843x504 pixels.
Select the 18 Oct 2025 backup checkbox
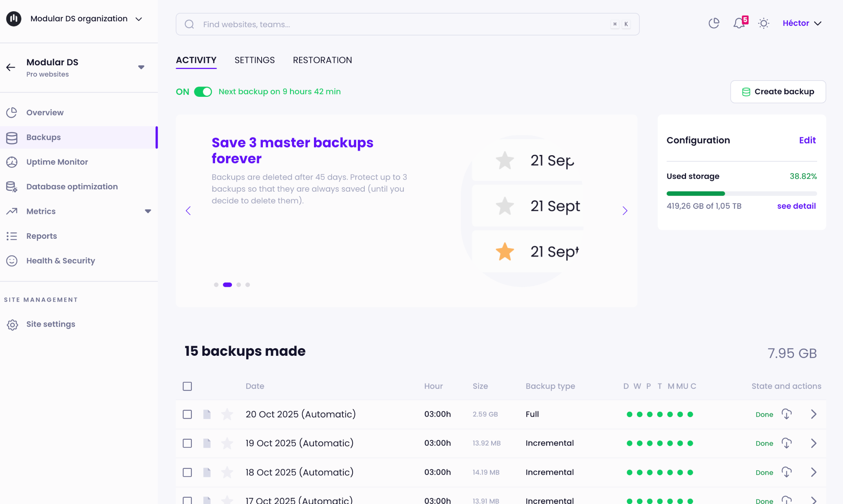pos(187,472)
